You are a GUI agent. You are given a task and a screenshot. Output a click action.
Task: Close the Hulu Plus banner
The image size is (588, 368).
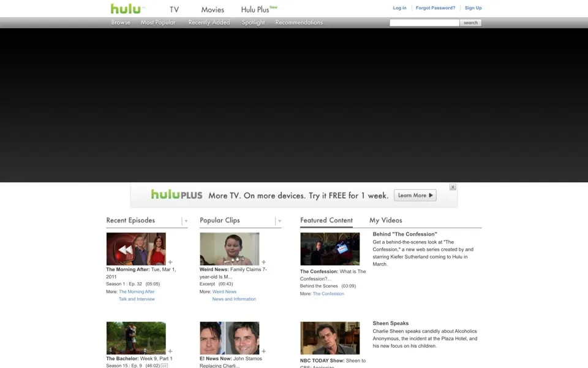453,187
